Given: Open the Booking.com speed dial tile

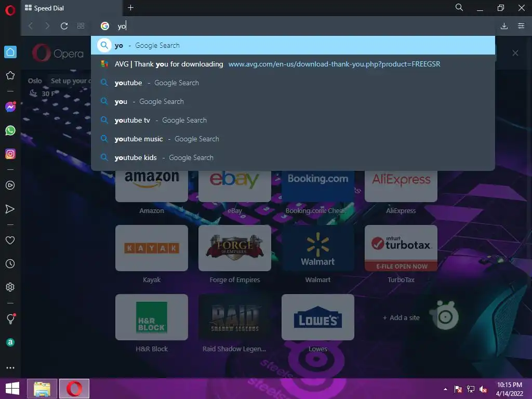Looking at the screenshot, I should [318, 187].
